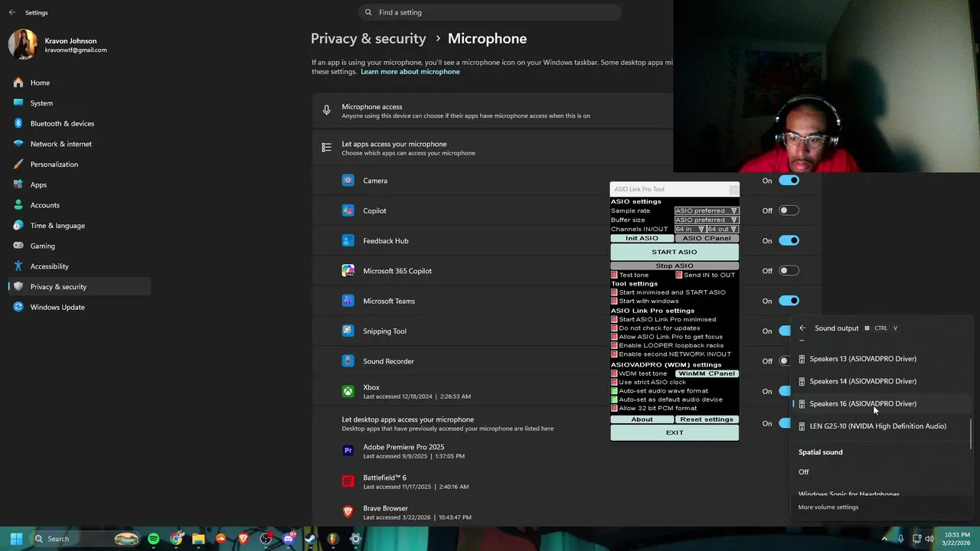Open Discord from the taskbar

289,539
